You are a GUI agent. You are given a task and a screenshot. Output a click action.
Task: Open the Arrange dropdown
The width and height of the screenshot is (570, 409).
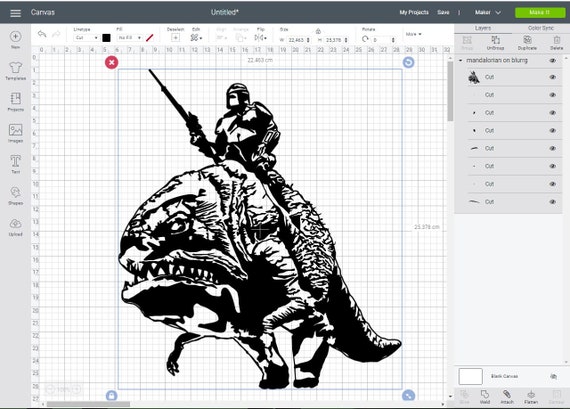241,37
